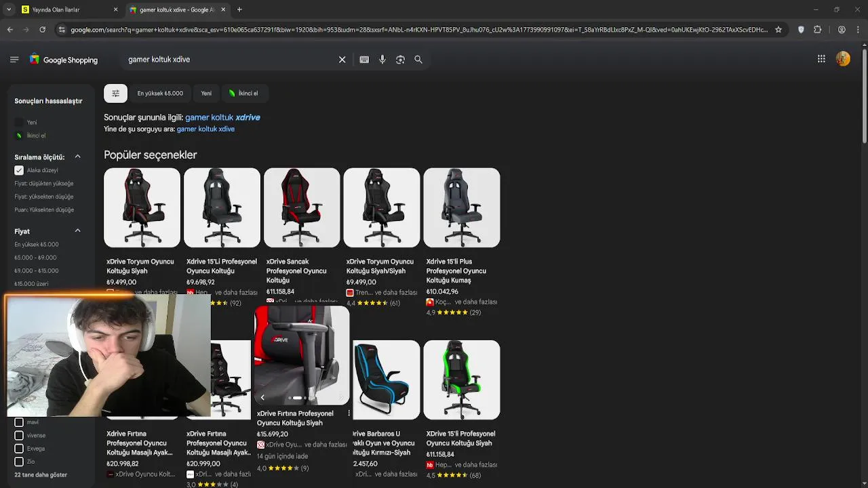This screenshot has width=868, height=488.
Task: Open Xdrive 15'li Plus Kumaş chair image
Action: pyautogui.click(x=462, y=207)
